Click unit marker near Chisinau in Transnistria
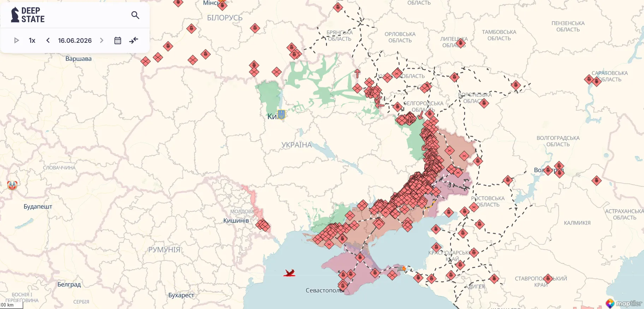The image size is (644, 309). point(263,225)
